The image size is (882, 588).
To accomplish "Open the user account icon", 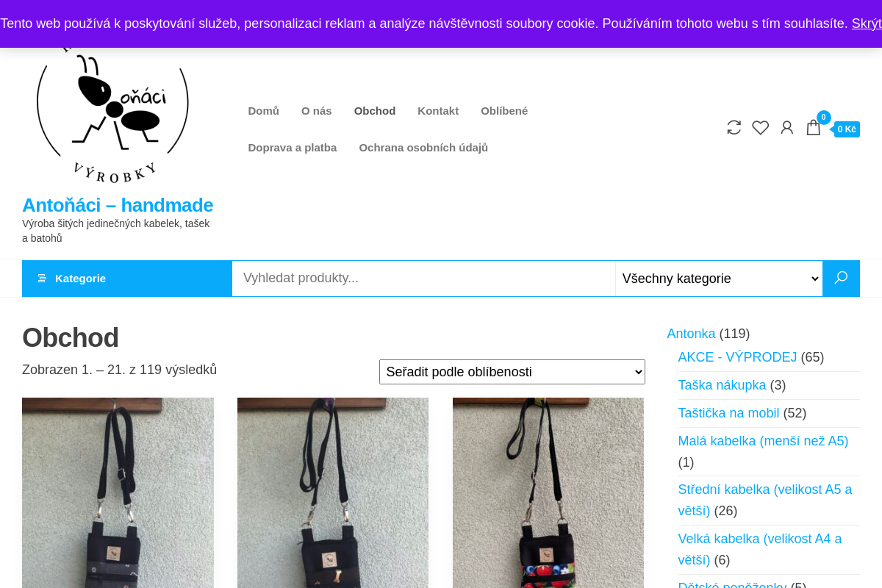I will pos(786,128).
